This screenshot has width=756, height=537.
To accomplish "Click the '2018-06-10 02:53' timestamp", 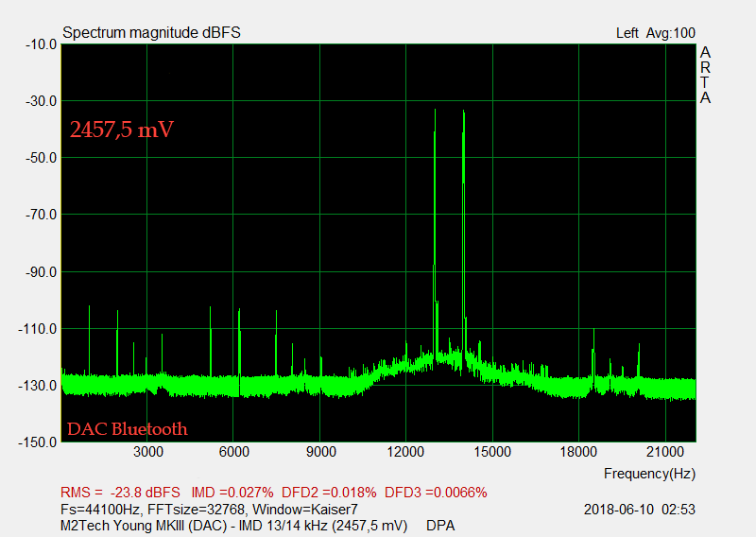I will 640,510.
